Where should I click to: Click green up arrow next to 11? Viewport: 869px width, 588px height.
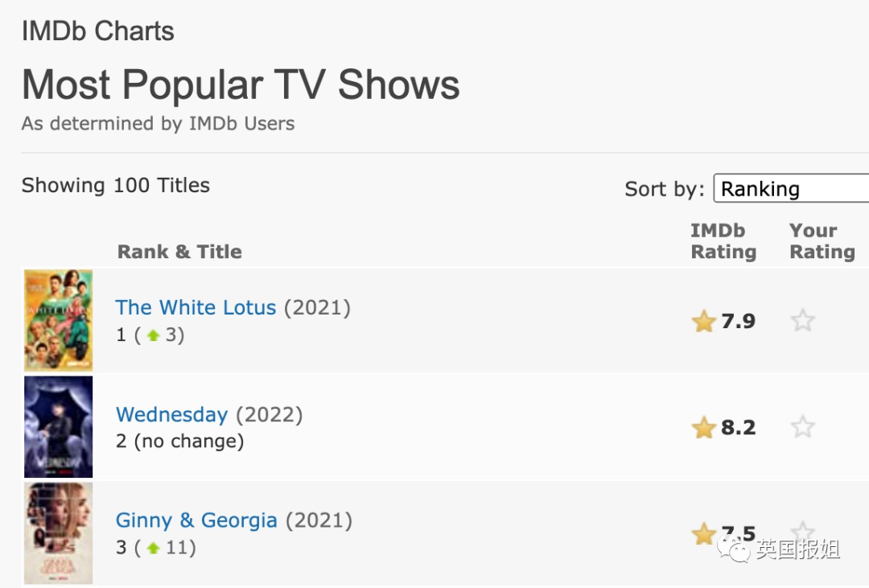click(x=154, y=548)
